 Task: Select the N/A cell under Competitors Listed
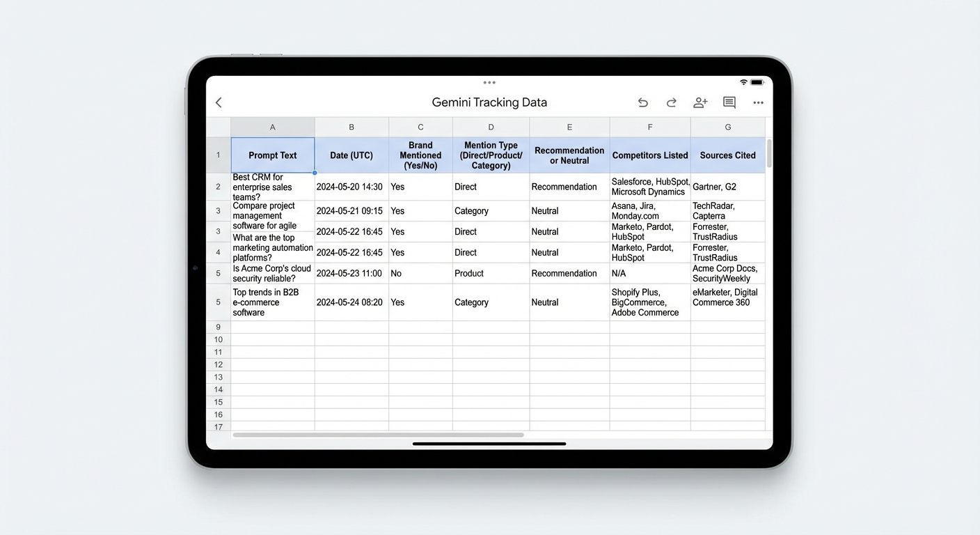(649, 273)
